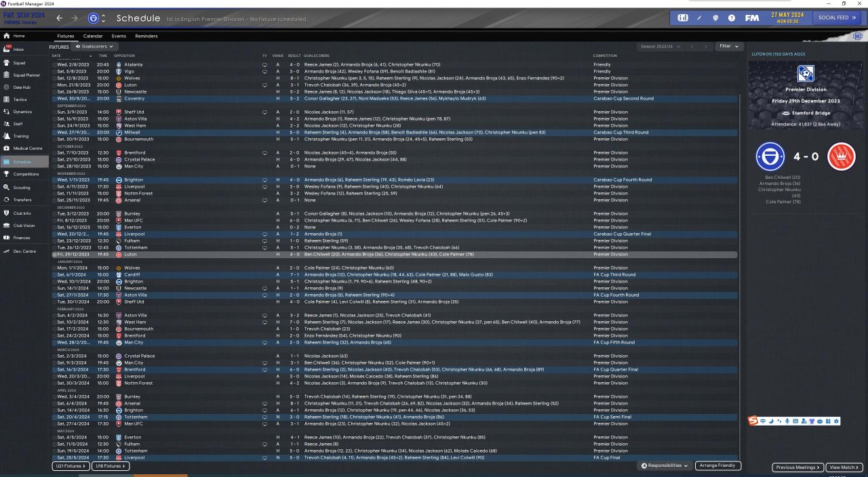Toggle the moon icon in Sogou toolbar
Image resolution: width=868 pixels, height=477 pixels.
770,421
